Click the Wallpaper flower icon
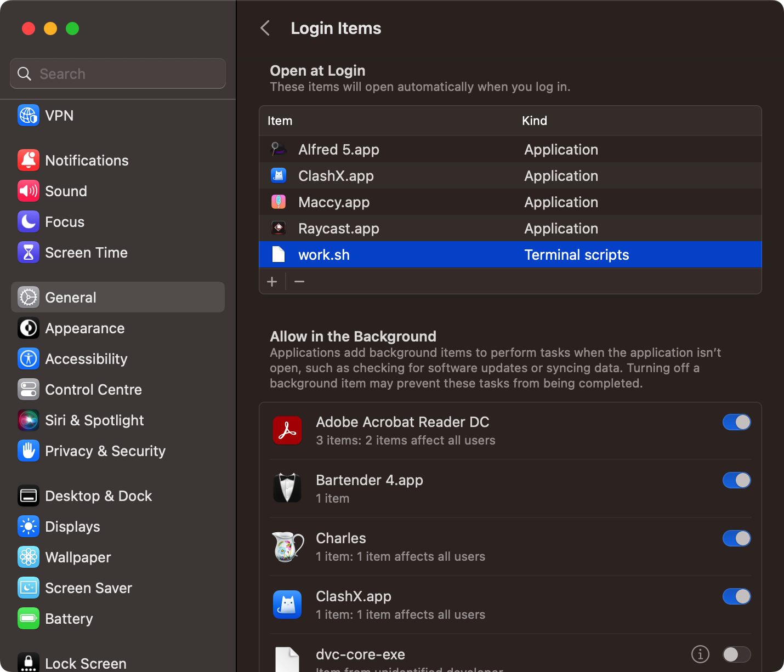 (x=29, y=557)
